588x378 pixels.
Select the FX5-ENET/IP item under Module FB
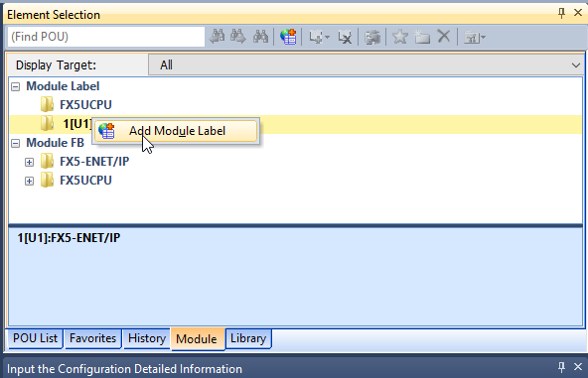[94, 162]
